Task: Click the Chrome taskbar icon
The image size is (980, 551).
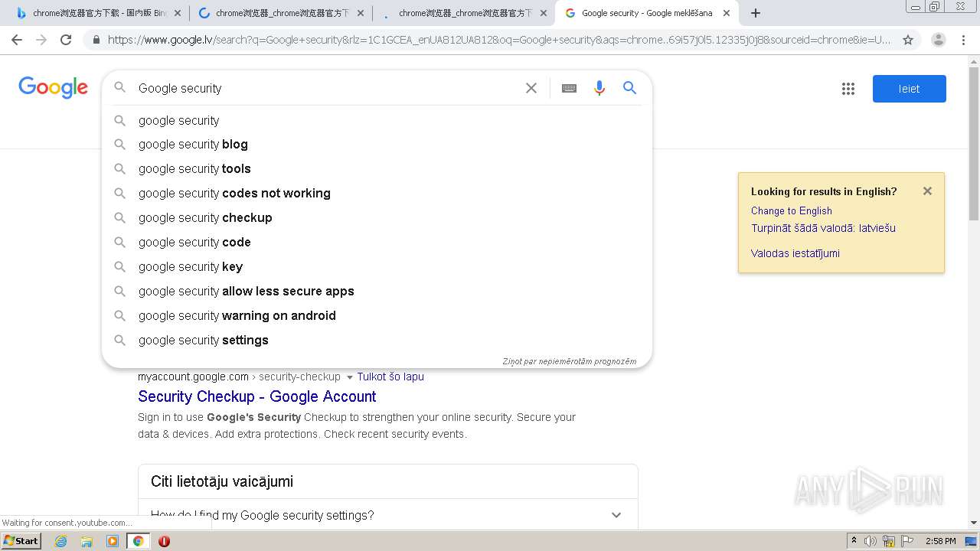Action: pos(138,541)
